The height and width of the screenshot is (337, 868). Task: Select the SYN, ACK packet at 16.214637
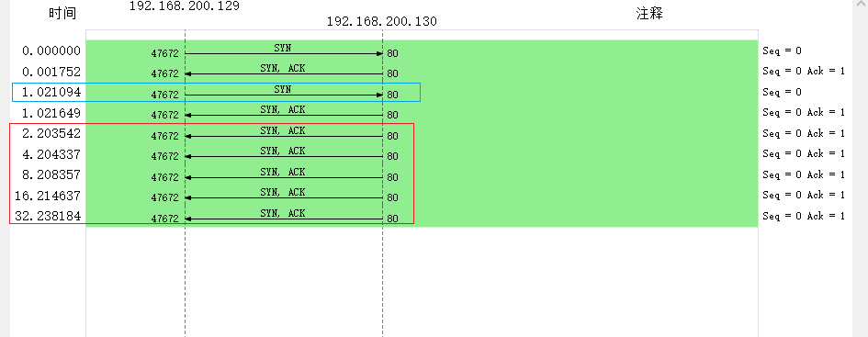[422, 196]
